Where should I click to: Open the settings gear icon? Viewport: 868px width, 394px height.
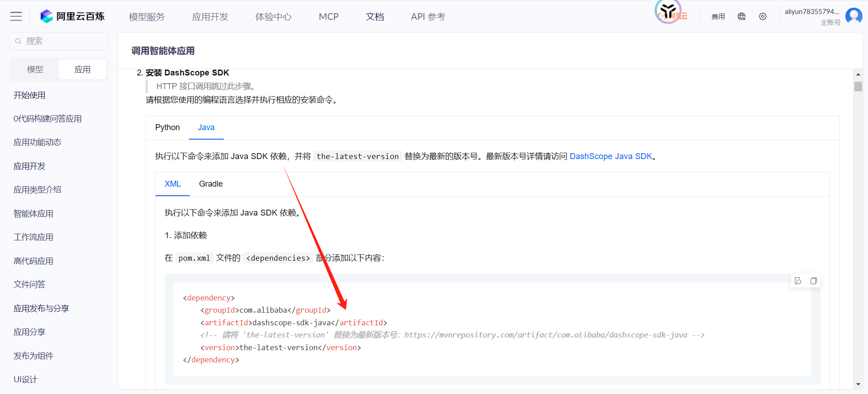pyautogui.click(x=763, y=17)
